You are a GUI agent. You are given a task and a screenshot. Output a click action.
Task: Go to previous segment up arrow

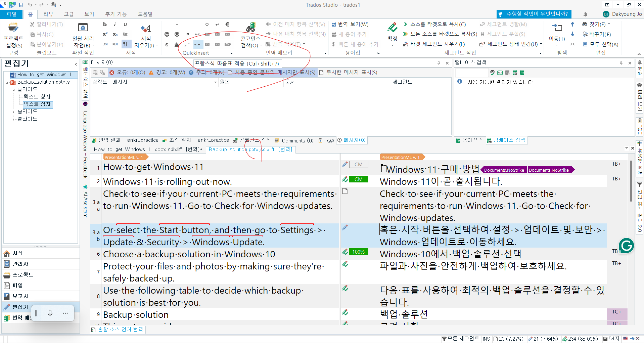pos(572,24)
